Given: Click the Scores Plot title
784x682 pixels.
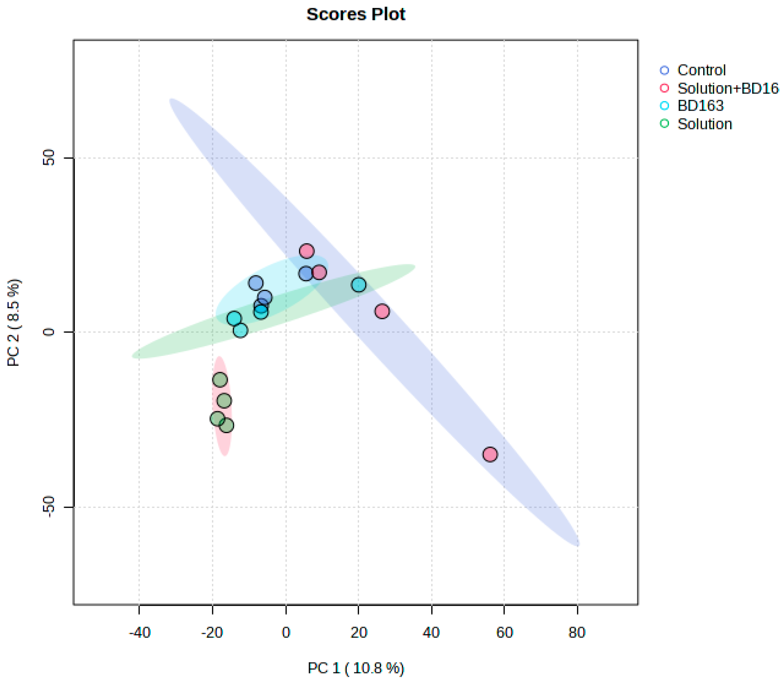Looking at the screenshot, I should click(x=356, y=14).
